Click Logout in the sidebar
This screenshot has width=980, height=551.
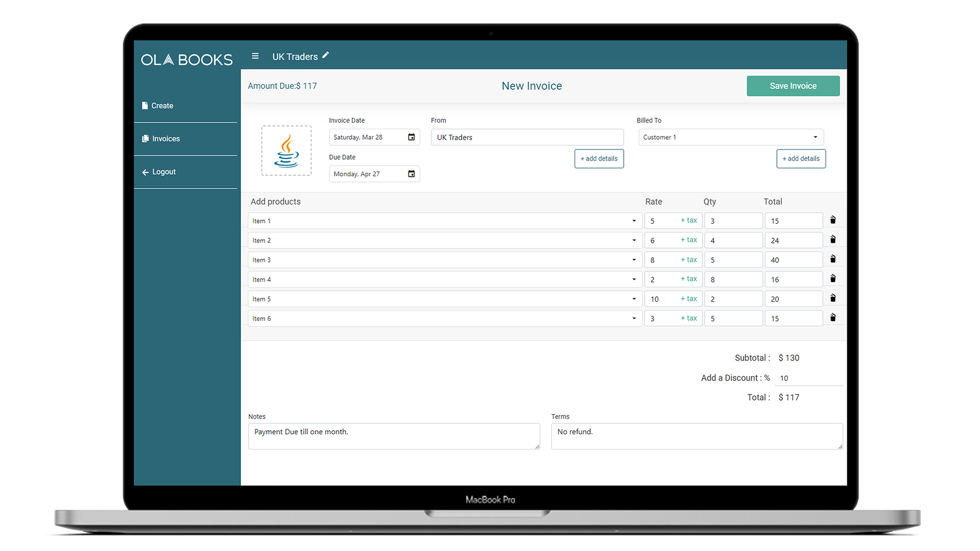pyautogui.click(x=163, y=172)
